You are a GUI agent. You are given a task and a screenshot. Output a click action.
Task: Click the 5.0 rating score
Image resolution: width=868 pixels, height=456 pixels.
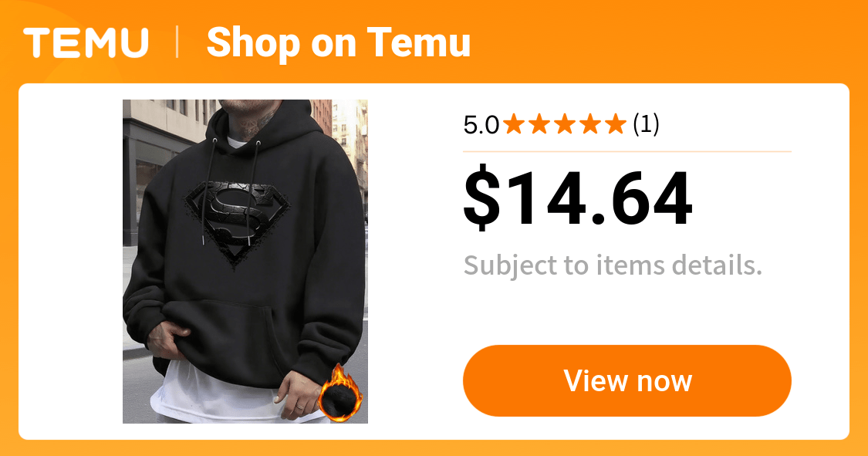point(481,125)
